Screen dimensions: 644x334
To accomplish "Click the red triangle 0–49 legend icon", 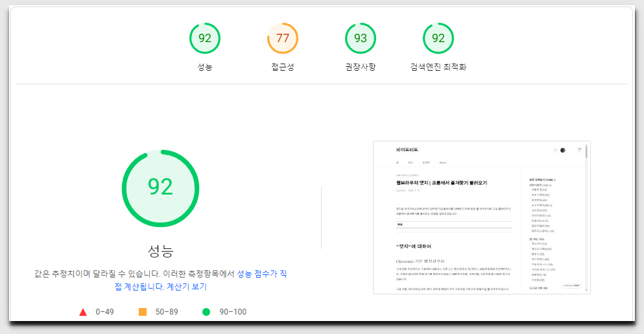I will click(x=83, y=312).
